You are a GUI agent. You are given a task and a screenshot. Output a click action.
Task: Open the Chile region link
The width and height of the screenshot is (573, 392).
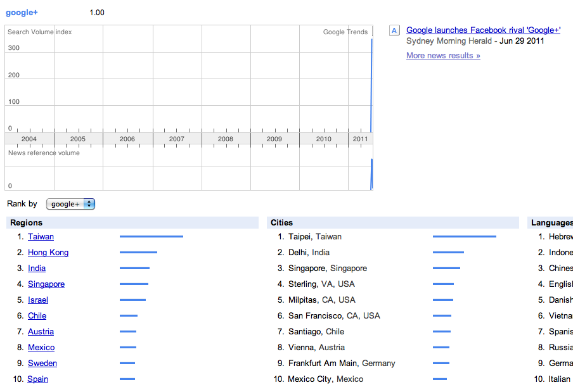(x=37, y=316)
